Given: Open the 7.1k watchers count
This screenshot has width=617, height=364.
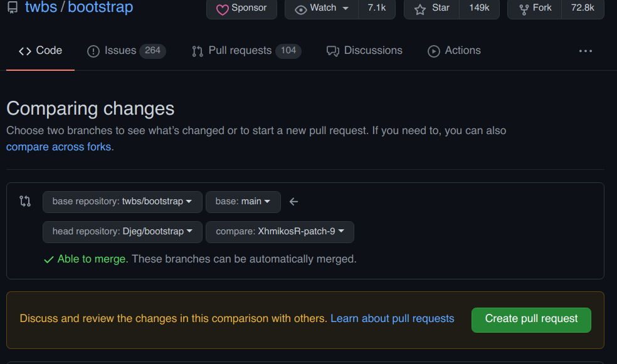Looking at the screenshot, I should click(377, 9).
